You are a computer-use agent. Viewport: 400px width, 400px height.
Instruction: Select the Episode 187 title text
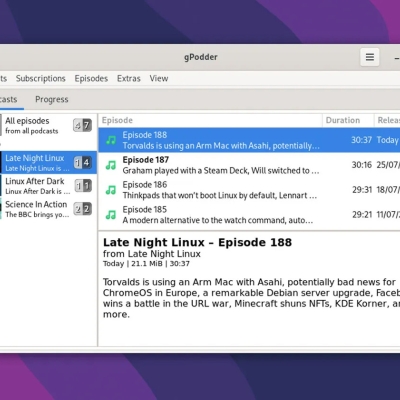pyautogui.click(x=146, y=160)
